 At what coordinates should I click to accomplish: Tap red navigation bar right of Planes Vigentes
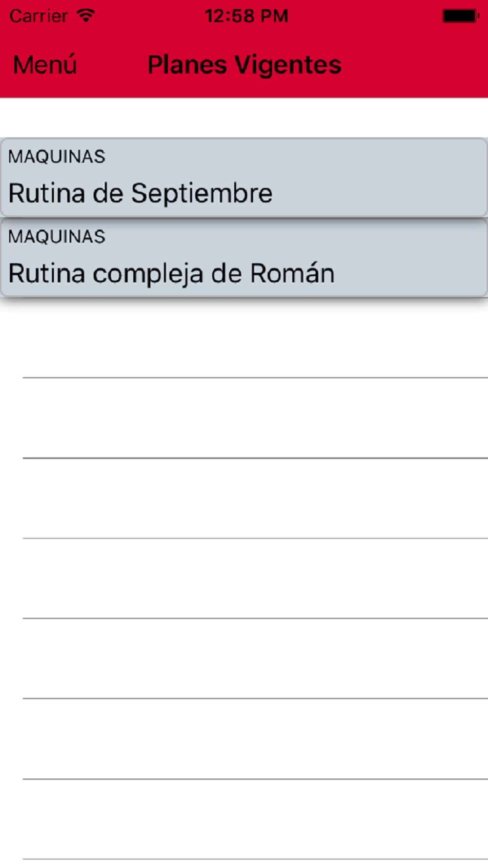[415, 65]
